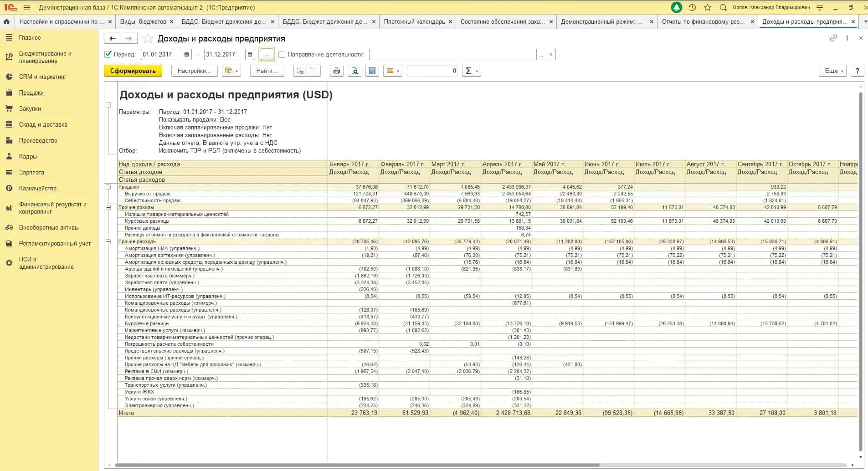Uncheck the Период checkbox
The height and width of the screenshot is (471, 868).
point(108,54)
